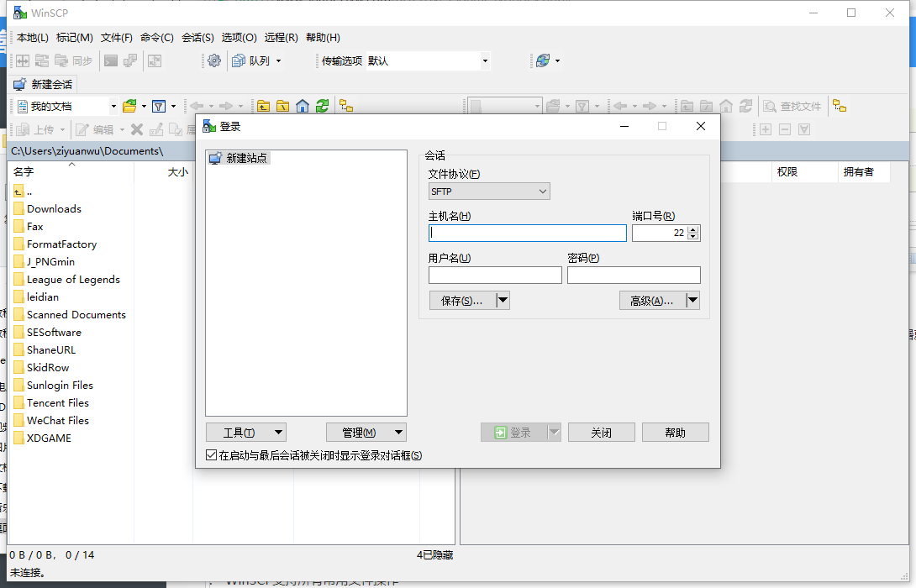
Task: Click inside the 主机名 host name field
Action: [x=527, y=233]
